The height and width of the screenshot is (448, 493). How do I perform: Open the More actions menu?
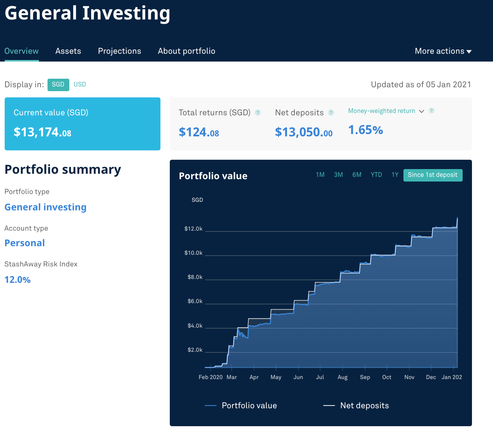coord(442,51)
